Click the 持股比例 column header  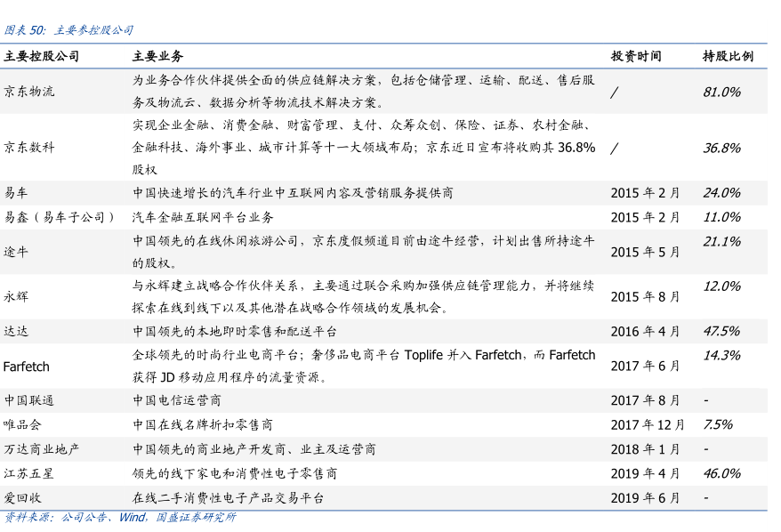coord(728,56)
